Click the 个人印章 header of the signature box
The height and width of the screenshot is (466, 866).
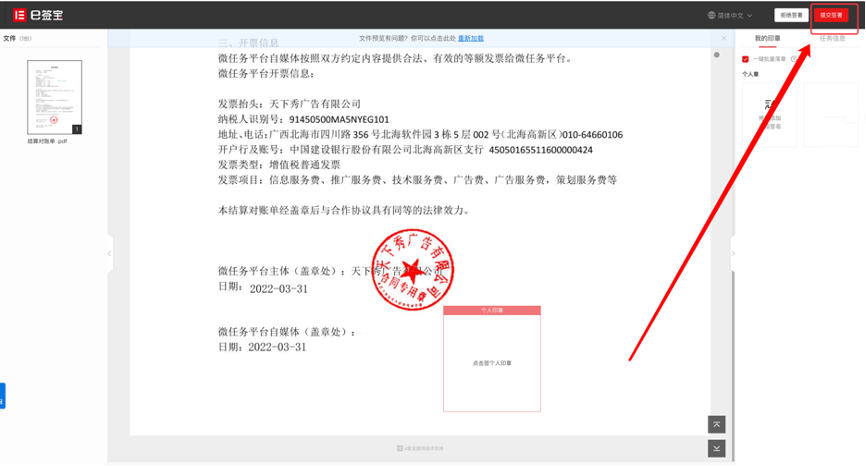pos(492,310)
